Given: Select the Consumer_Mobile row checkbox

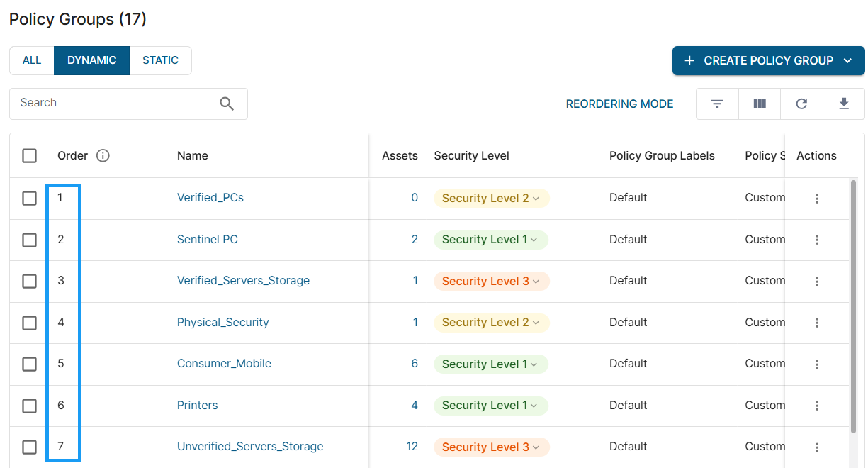Looking at the screenshot, I should [29, 364].
